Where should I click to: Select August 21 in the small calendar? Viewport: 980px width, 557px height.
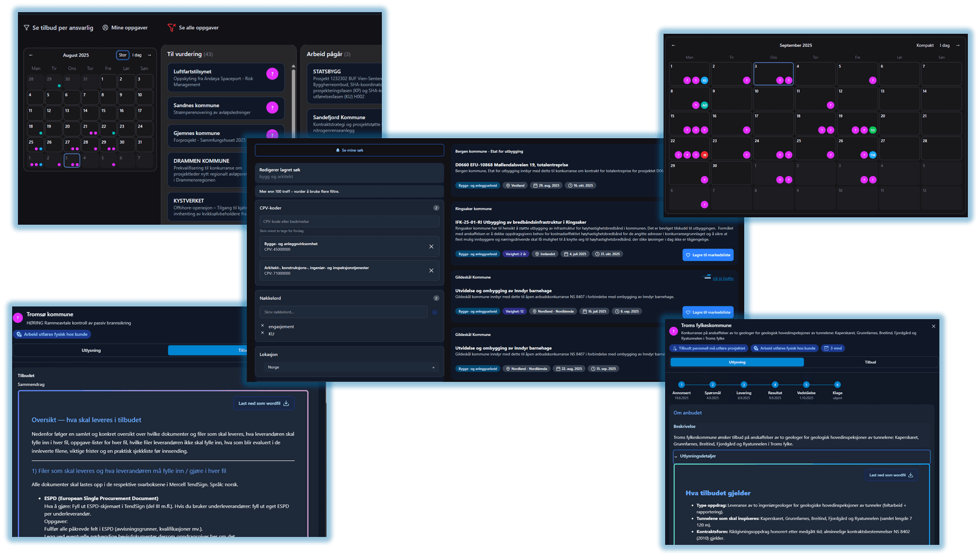pos(90,129)
